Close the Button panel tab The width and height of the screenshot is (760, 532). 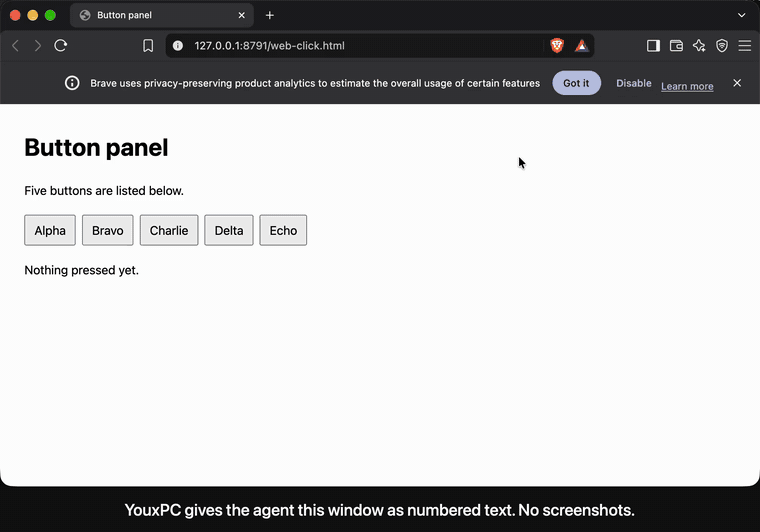coord(241,16)
